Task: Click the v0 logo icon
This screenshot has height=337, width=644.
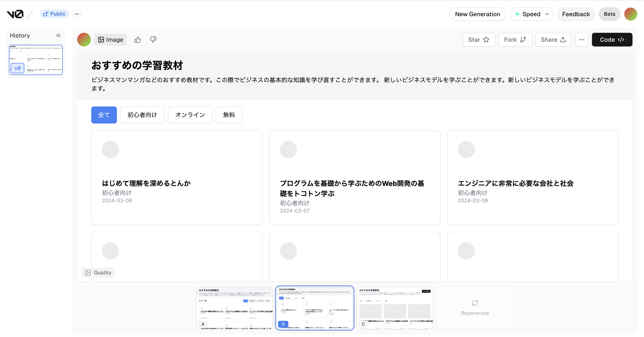Action: 15,14
